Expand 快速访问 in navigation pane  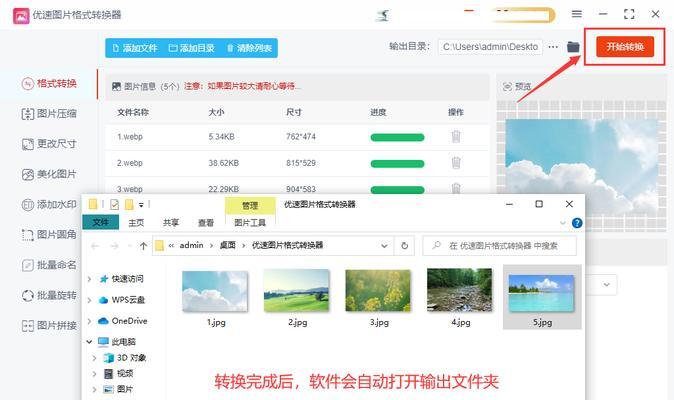coord(89,279)
